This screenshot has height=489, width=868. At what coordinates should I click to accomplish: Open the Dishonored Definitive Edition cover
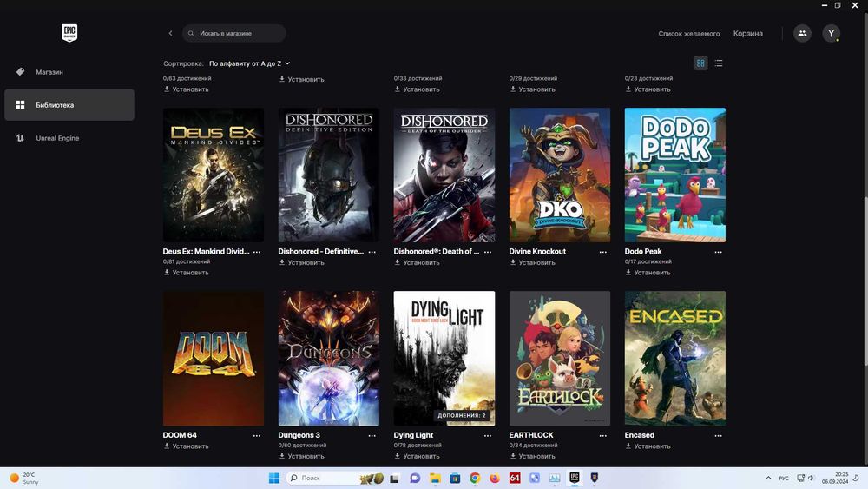[x=329, y=175]
